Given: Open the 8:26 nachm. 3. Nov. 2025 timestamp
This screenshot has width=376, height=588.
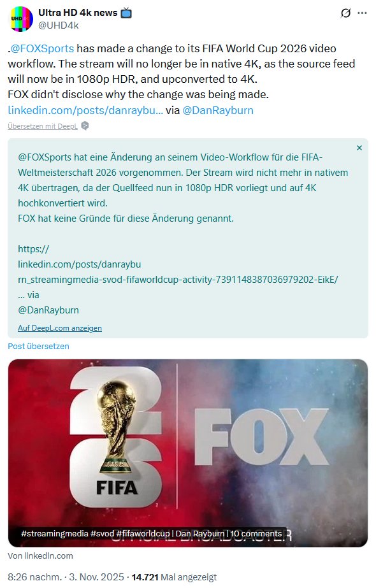Looking at the screenshot, I should (x=66, y=577).
